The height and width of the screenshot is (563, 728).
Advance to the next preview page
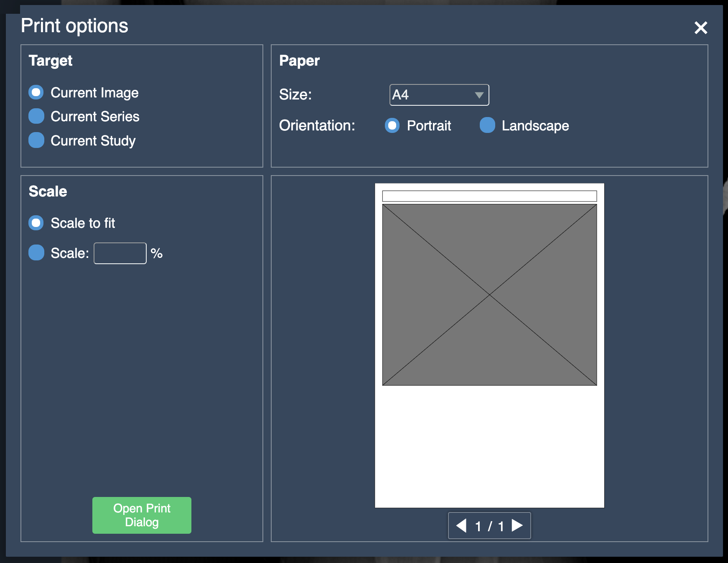(x=517, y=525)
